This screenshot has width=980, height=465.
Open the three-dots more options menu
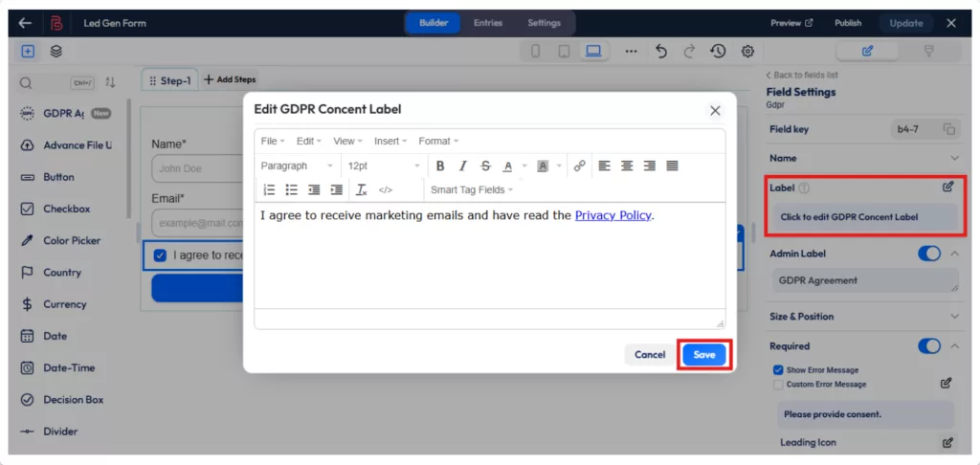pyautogui.click(x=632, y=52)
